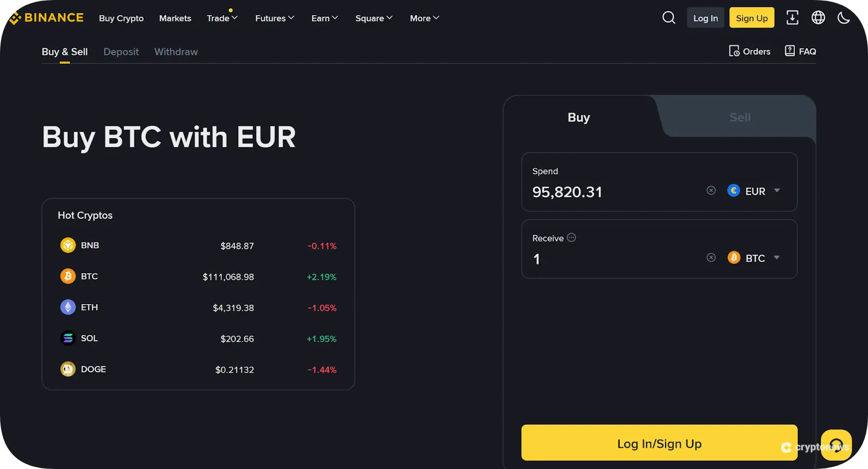Click the ETH coin icon

click(67, 307)
